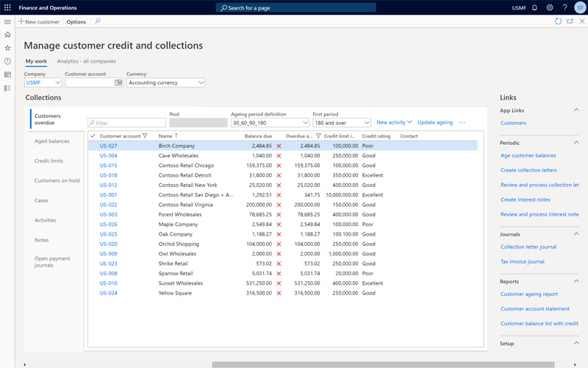The image size is (588, 368).
Task: Switch to Analytics - all companies tab
Action: (86, 61)
